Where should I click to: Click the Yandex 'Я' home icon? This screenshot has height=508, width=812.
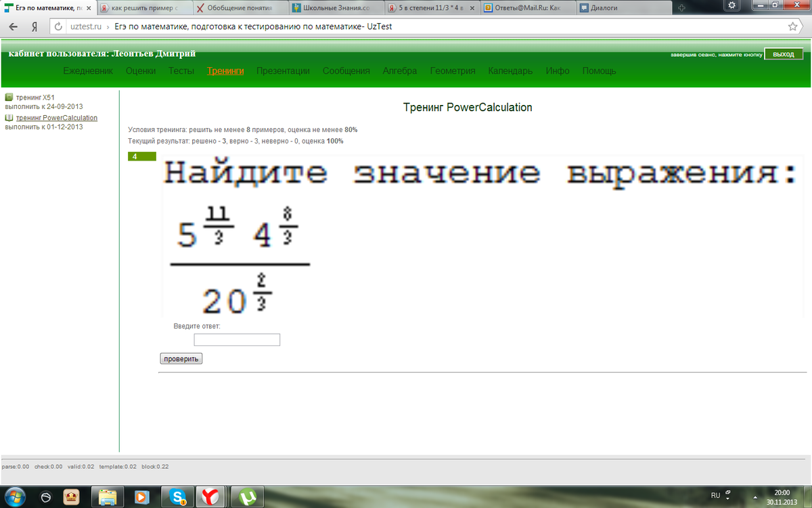click(x=34, y=27)
